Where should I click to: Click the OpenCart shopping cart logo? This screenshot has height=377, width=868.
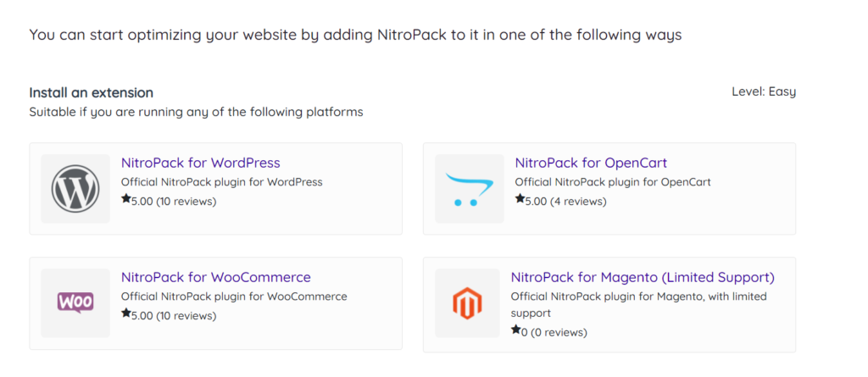tap(470, 189)
